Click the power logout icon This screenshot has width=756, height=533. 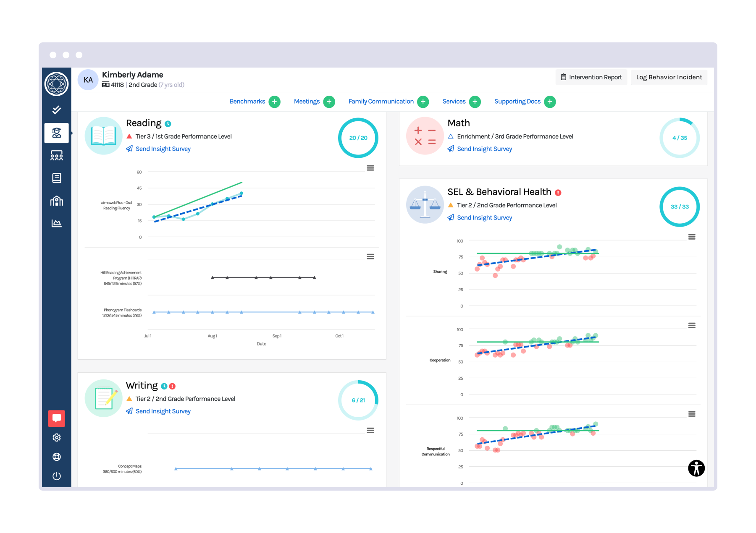point(56,476)
